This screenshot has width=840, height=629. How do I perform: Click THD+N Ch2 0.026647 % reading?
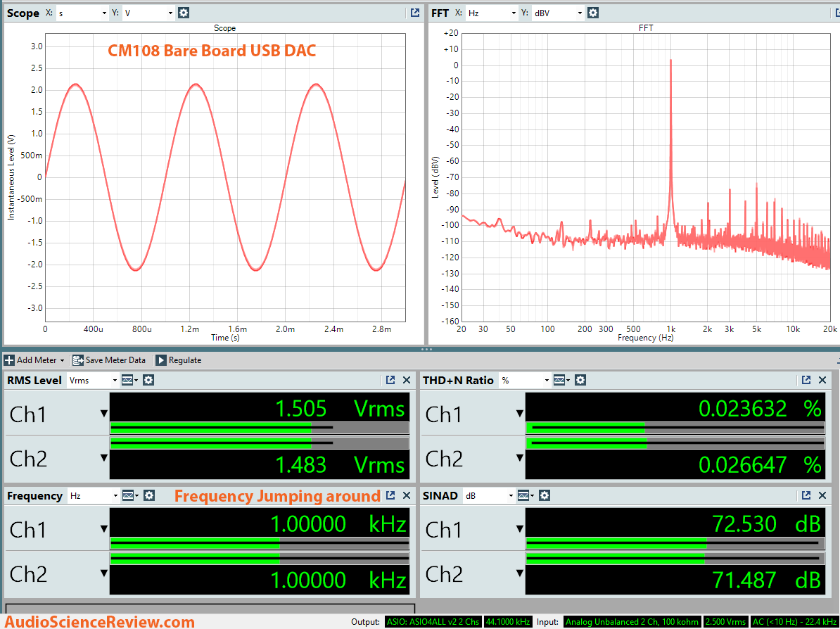tap(760, 465)
